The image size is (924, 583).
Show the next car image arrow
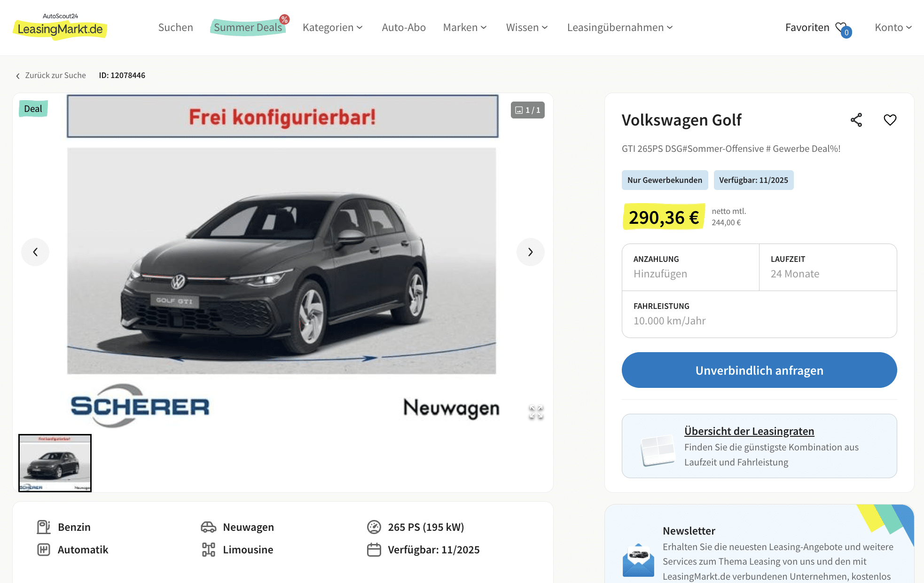tap(530, 252)
